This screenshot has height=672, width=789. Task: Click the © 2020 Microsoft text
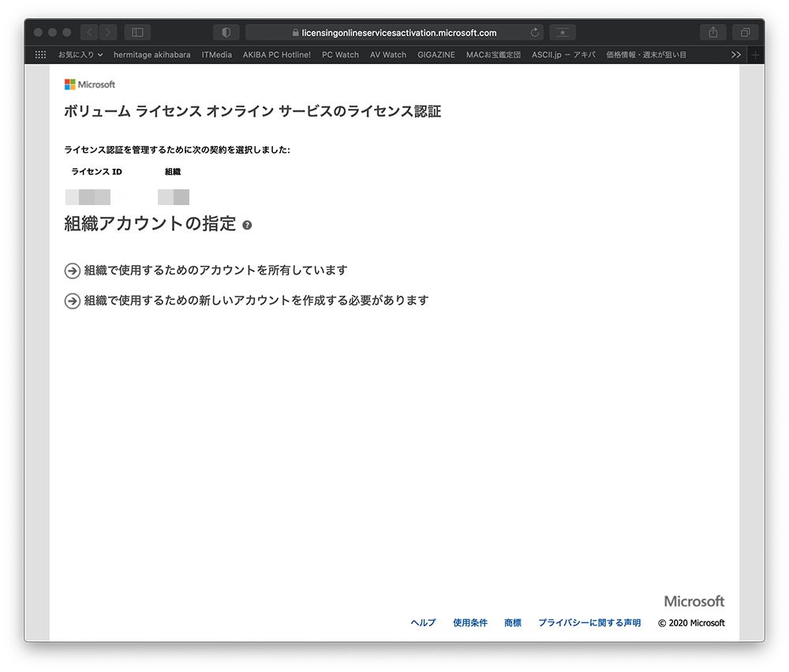pos(691,623)
